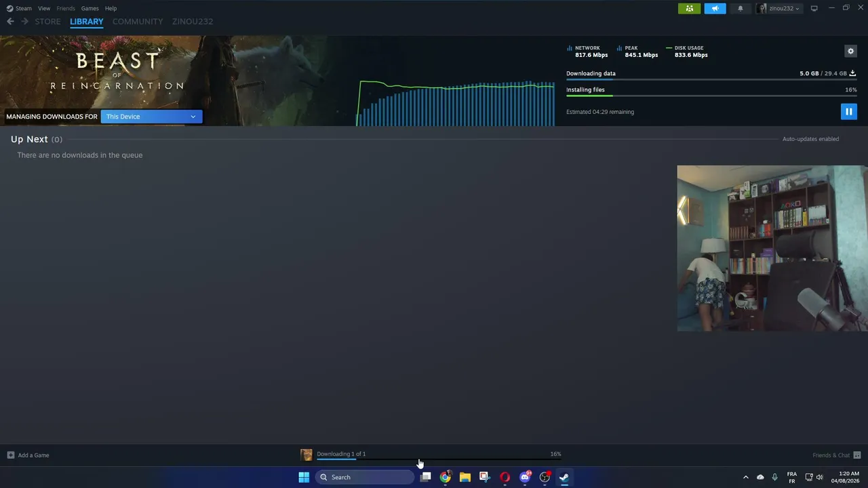Open the Friends menu
This screenshot has height=488, width=868.
[x=66, y=8]
